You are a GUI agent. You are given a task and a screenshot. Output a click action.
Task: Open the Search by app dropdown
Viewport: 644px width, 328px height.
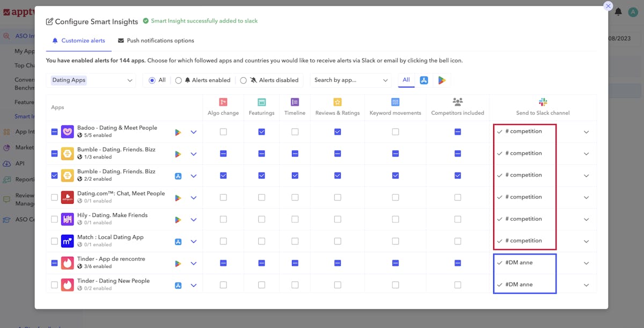point(350,80)
